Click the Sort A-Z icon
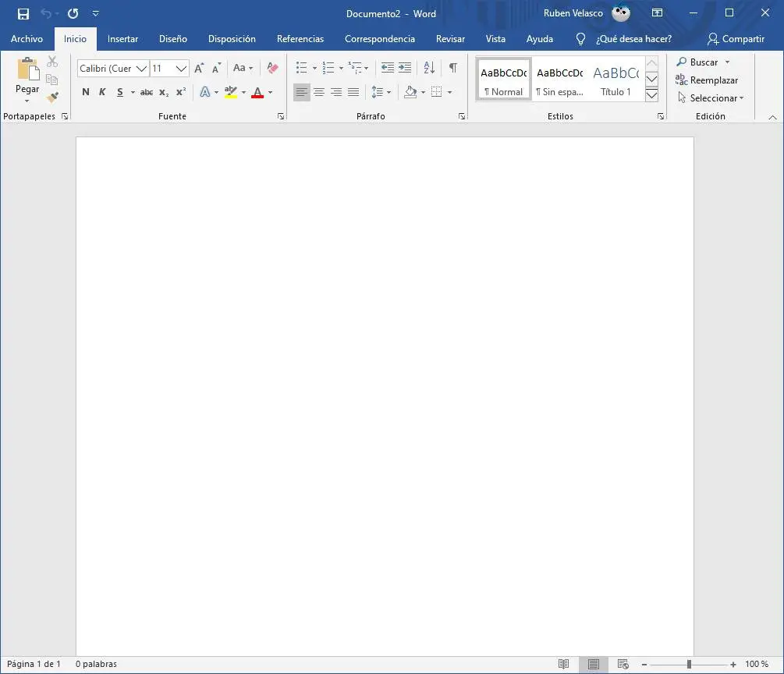The height and width of the screenshot is (674, 784). point(429,68)
